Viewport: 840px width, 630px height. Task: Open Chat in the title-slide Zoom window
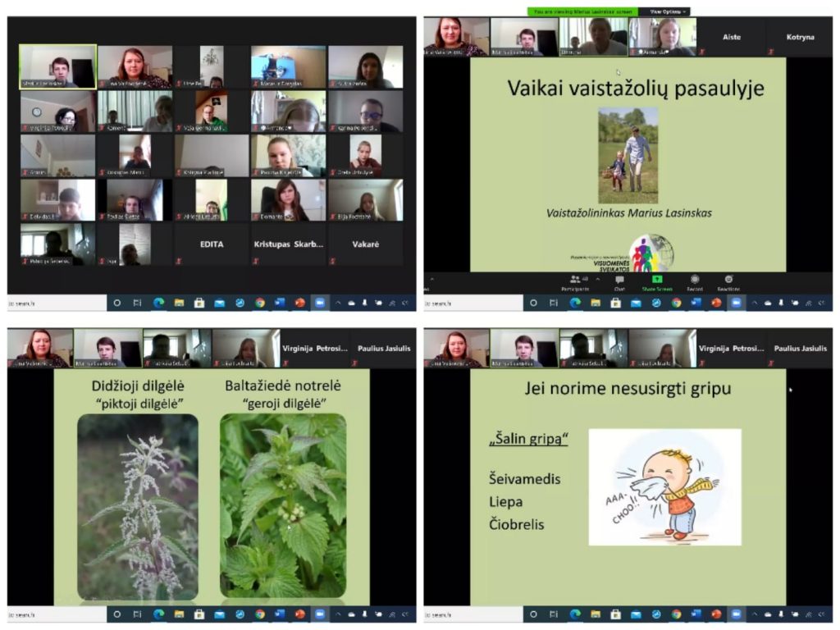click(619, 283)
